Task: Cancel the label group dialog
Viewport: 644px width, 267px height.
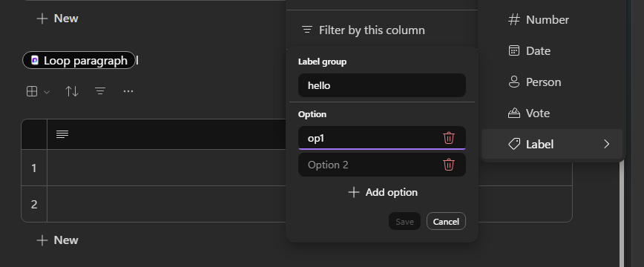Action: (446, 222)
